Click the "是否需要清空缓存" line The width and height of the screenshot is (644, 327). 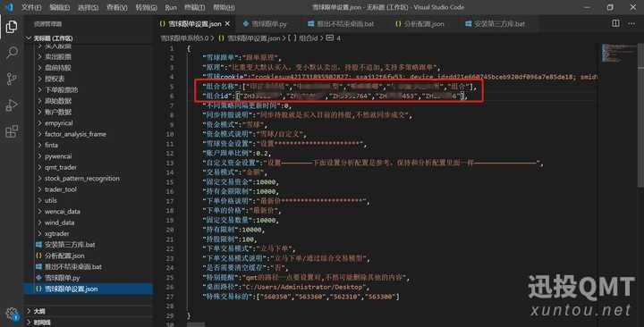tap(246, 268)
